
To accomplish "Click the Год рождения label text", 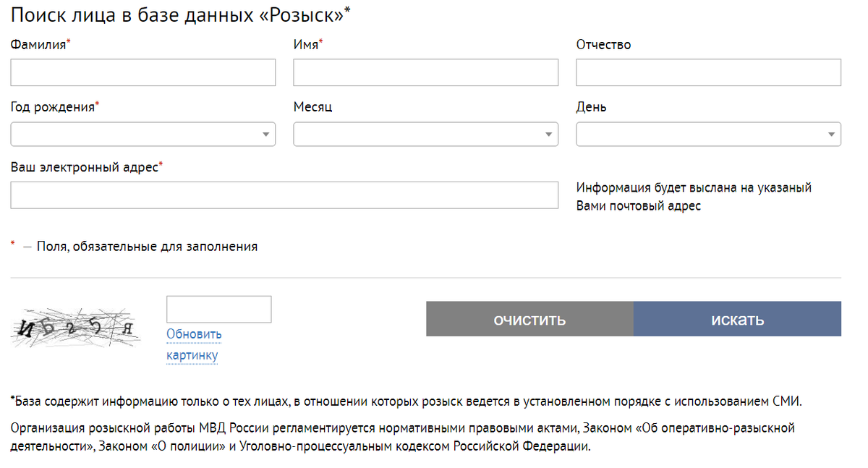I will click(53, 107).
